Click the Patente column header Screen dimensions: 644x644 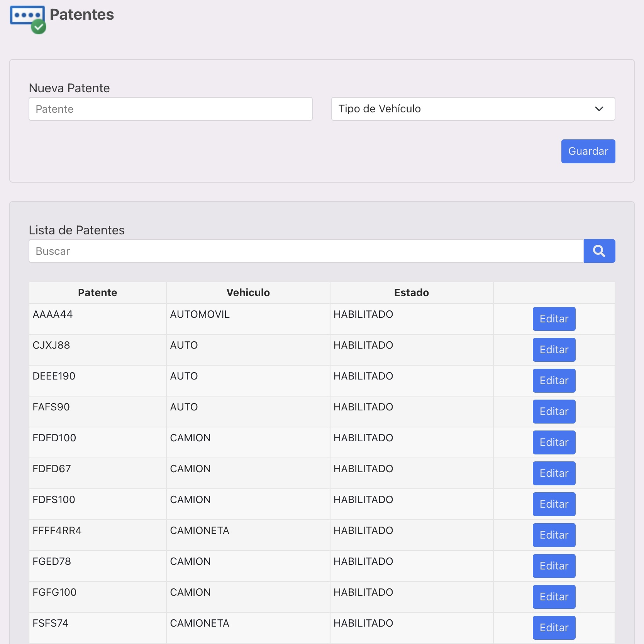click(x=98, y=293)
